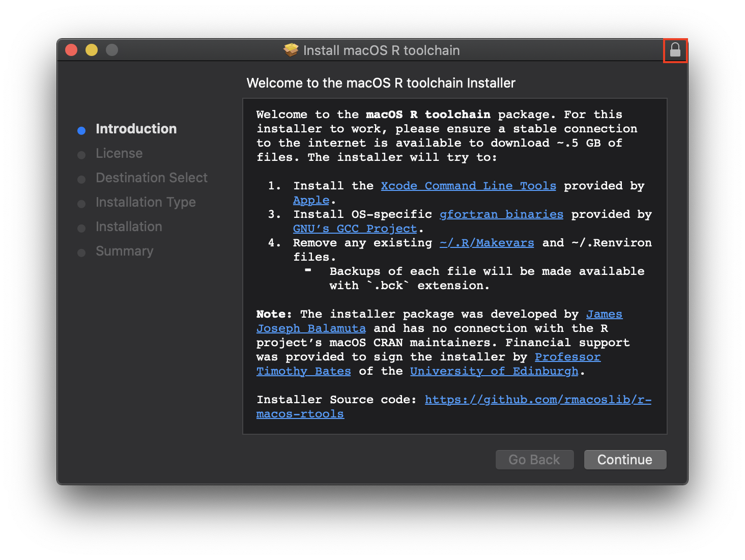Screen dimensions: 745x560
Task: Click the Go Back button
Action: click(x=534, y=460)
